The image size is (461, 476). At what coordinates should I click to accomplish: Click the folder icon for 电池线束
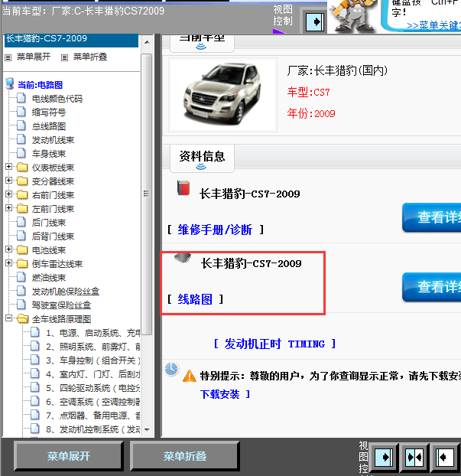pyautogui.click(x=22, y=249)
